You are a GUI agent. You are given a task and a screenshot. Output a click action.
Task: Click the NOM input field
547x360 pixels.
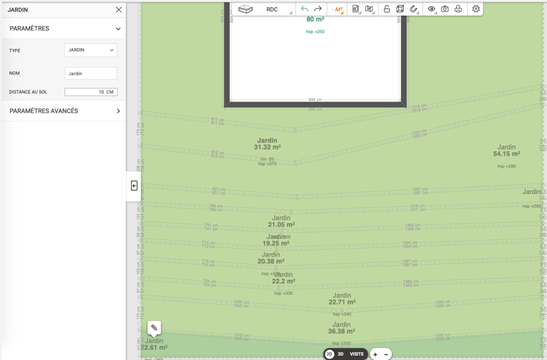tap(91, 74)
